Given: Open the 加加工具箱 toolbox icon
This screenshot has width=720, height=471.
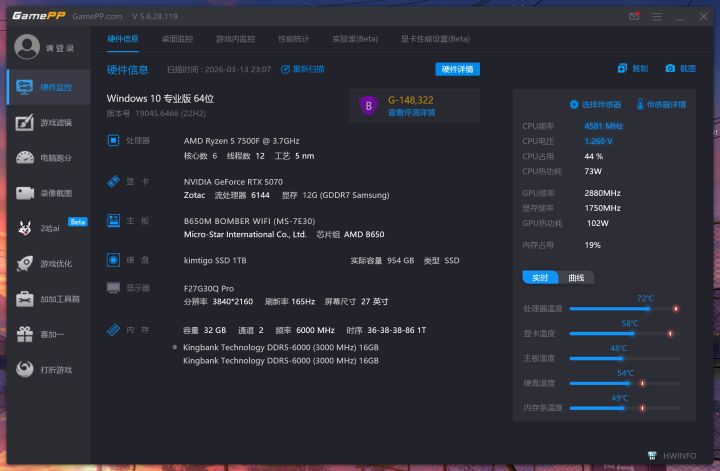Looking at the screenshot, I should (25, 299).
